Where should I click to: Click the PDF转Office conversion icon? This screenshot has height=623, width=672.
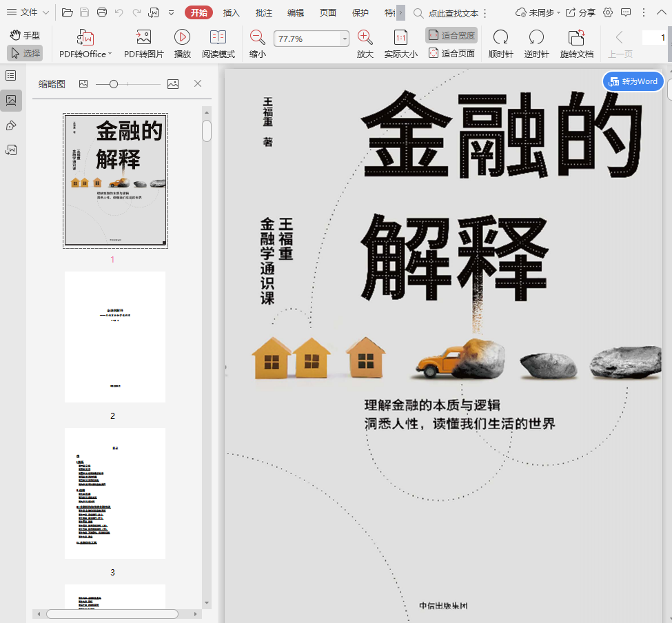[85, 38]
